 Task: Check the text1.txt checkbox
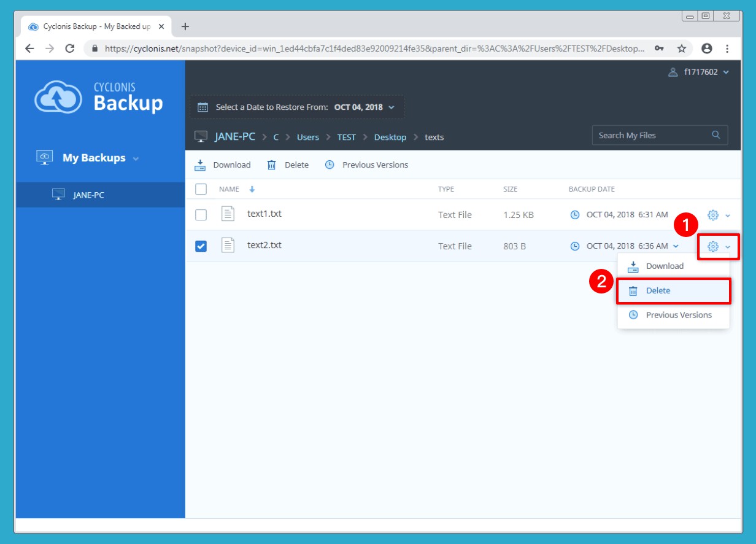coord(201,215)
